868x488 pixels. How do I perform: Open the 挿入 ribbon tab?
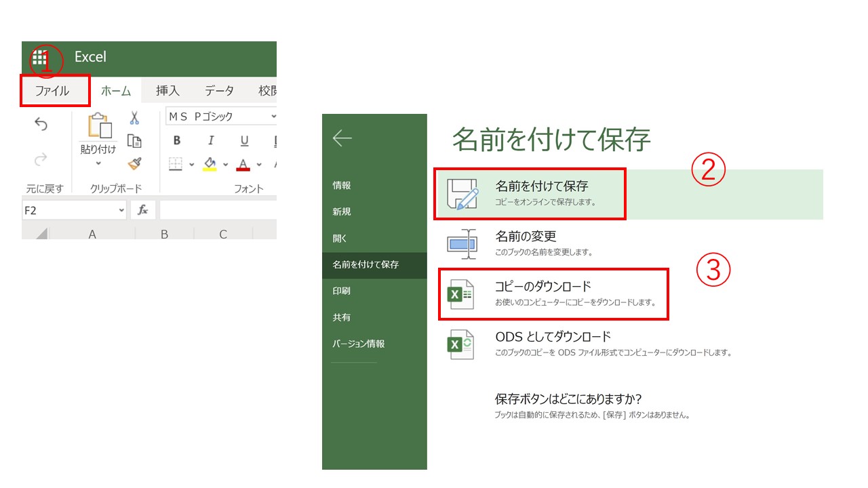coord(167,91)
